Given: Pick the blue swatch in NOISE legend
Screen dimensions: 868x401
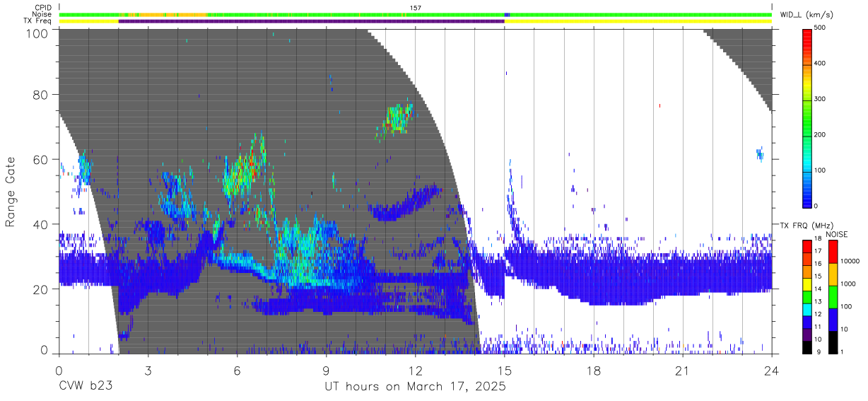Looking at the screenshot, I should 833,319.
